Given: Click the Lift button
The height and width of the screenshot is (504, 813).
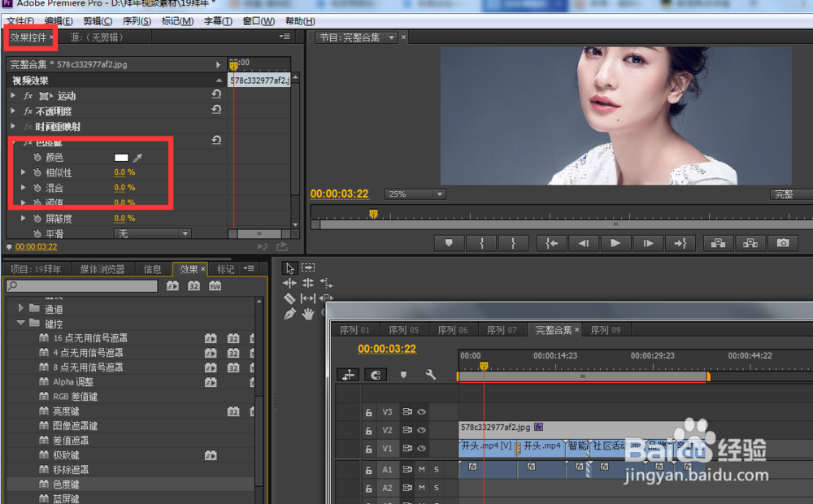Looking at the screenshot, I should pos(718,243).
